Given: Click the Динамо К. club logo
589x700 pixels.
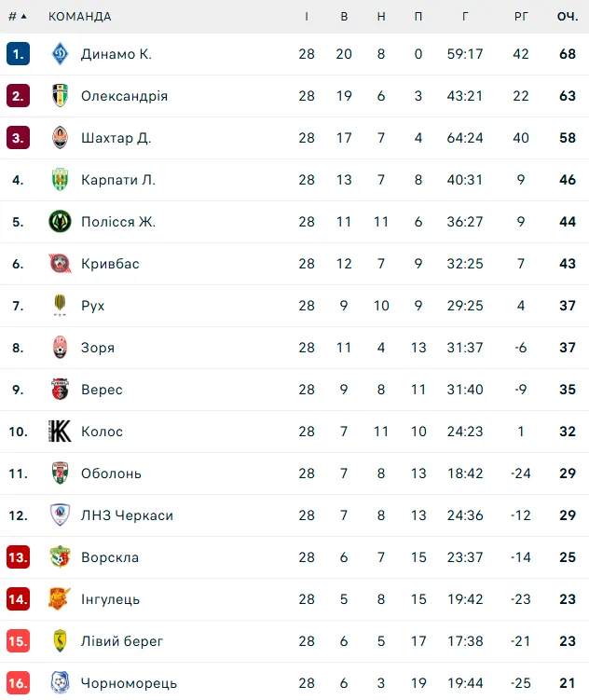Looking at the screenshot, I should pos(60,53).
